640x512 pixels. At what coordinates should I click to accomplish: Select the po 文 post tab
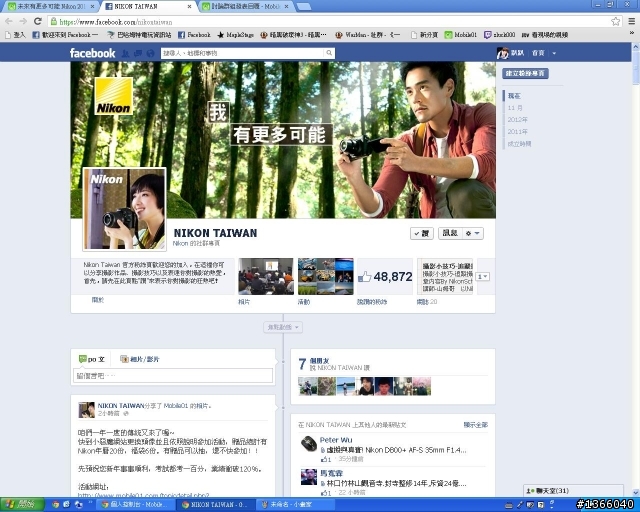(x=92, y=359)
